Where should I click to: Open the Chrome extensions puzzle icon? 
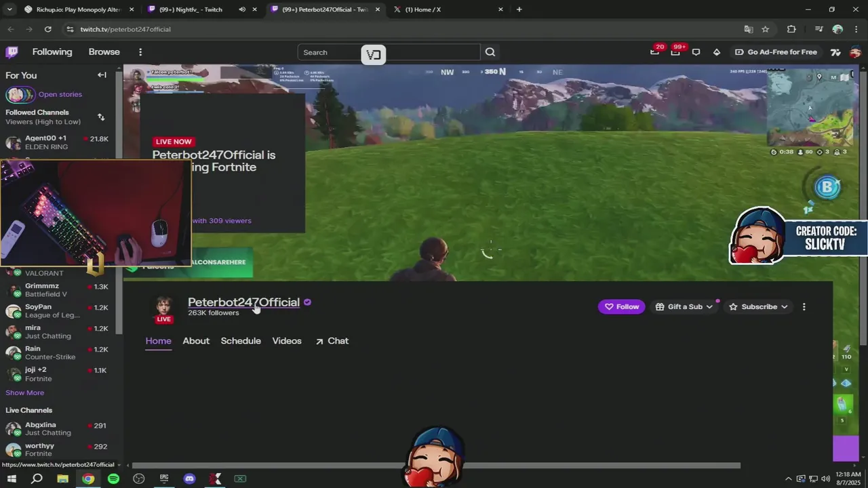point(791,29)
